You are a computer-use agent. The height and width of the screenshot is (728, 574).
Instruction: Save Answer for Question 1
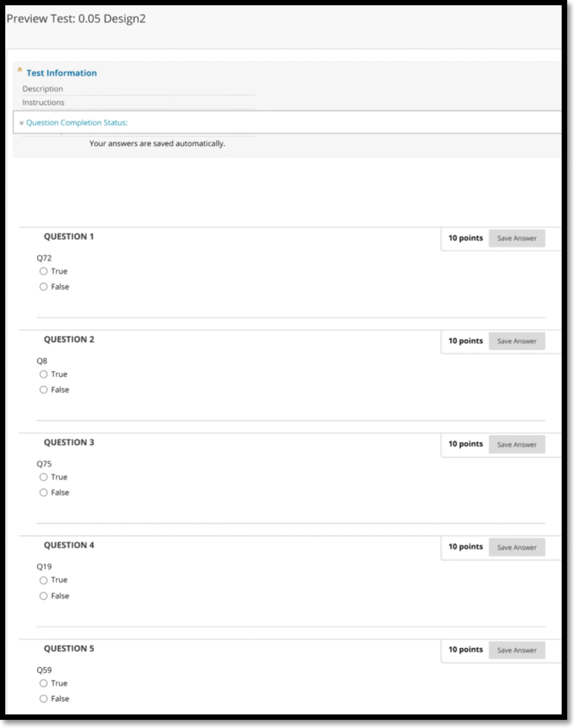pyautogui.click(x=517, y=238)
